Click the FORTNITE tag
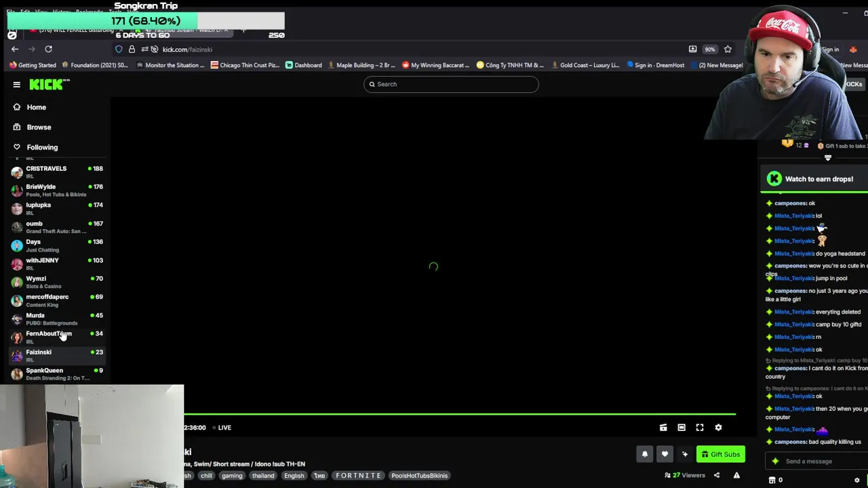The height and width of the screenshot is (488, 868). coord(359,476)
